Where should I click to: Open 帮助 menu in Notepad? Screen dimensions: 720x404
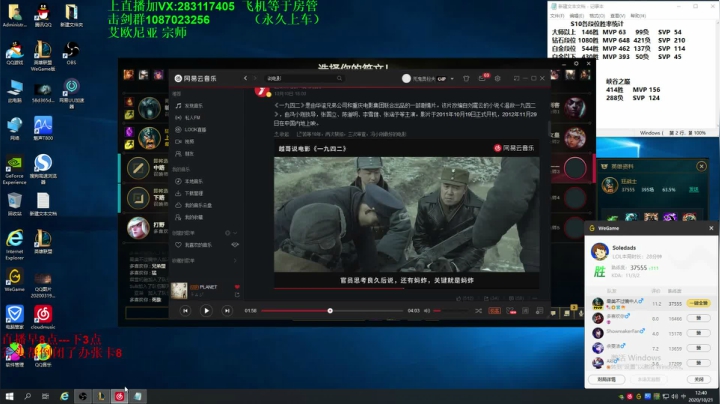[x=638, y=16]
